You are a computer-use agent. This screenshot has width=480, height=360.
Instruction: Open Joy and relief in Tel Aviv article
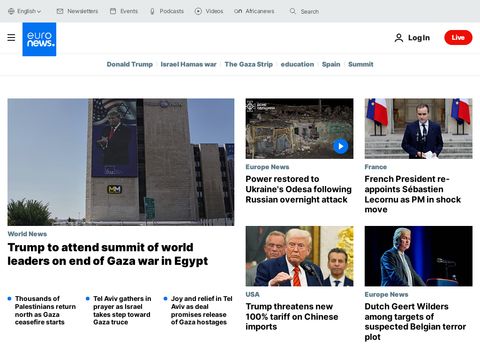(202, 310)
